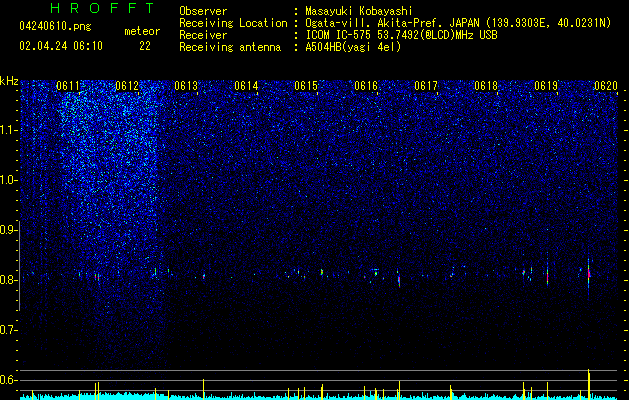
Task: Click the 'meteor' count label
Action: [142, 31]
